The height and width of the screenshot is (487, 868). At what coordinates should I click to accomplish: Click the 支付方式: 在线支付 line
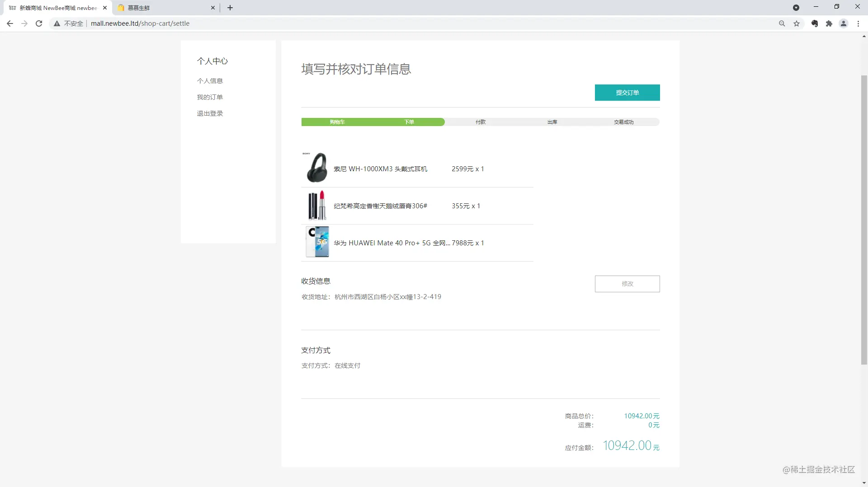click(x=331, y=365)
